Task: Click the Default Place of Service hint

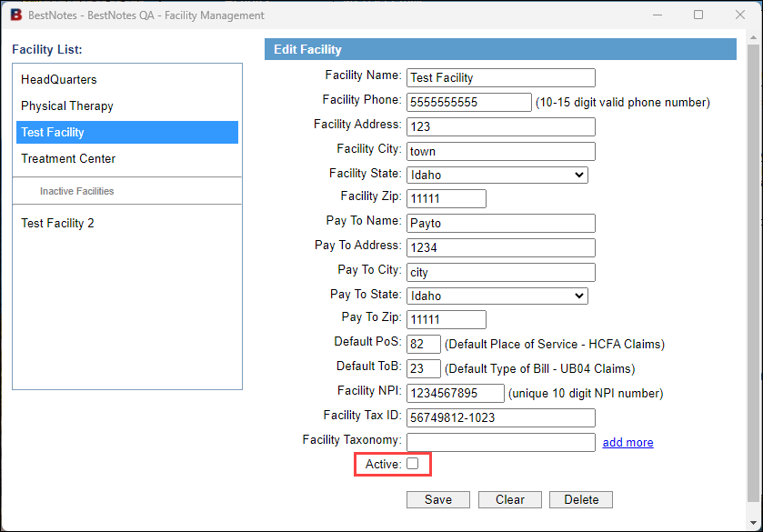Action: click(555, 344)
